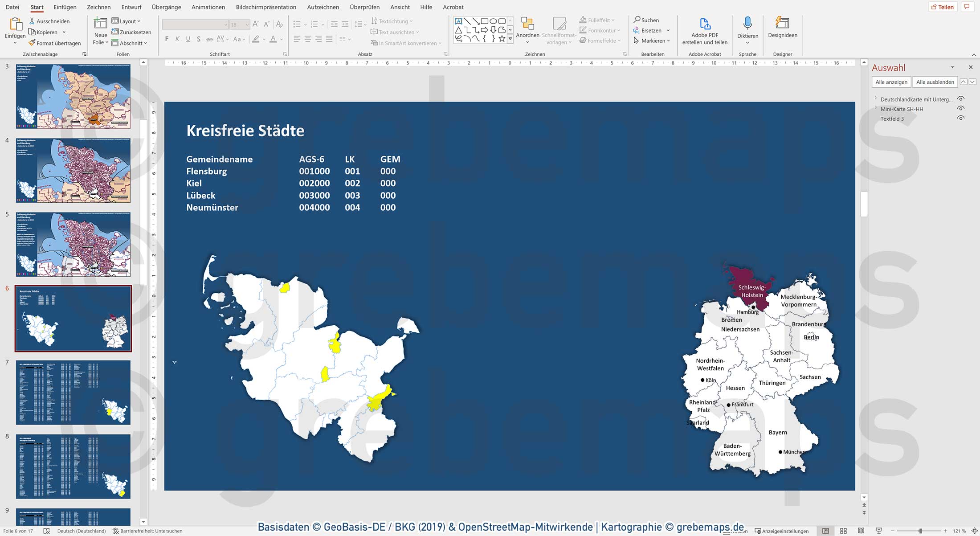Switch to the Animationen ribbon tab
Screen dimensions: 980x536
coord(208,7)
